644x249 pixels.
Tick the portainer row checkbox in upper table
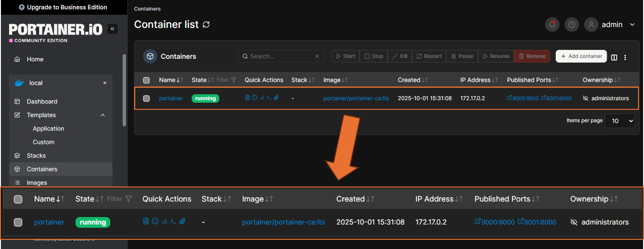pyautogui.click(x=146, y=98)
